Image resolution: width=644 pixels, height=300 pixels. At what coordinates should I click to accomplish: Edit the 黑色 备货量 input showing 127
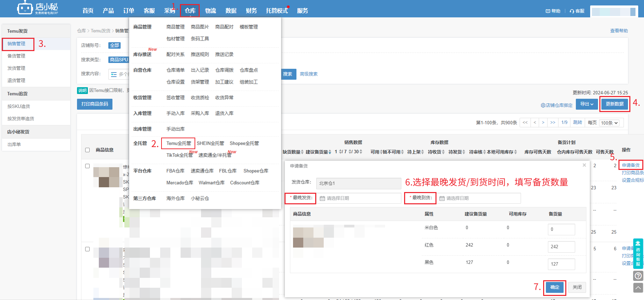coord(561,264)
